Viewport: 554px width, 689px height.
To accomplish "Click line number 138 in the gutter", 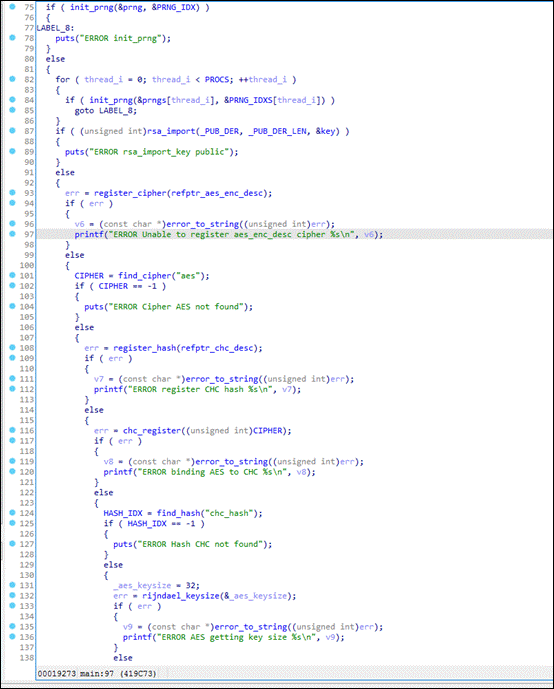I will [x=27, y=657].
